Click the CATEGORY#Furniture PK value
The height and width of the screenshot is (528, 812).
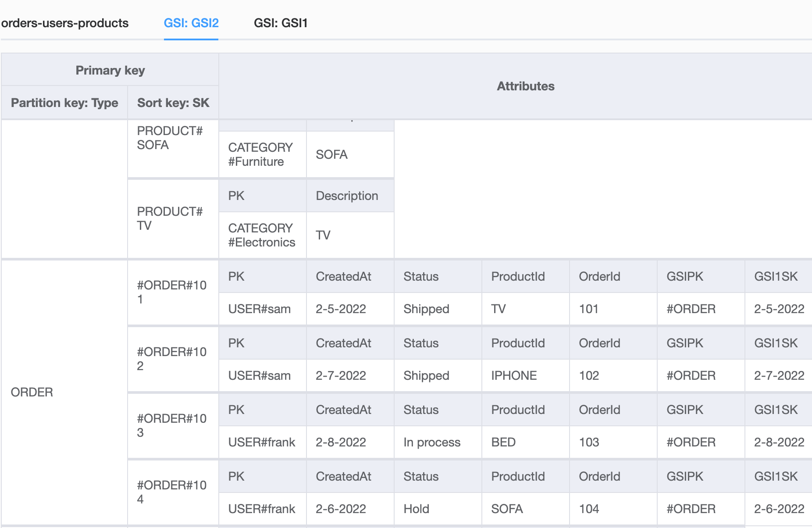pyautogui.click(x=260, y=154)
